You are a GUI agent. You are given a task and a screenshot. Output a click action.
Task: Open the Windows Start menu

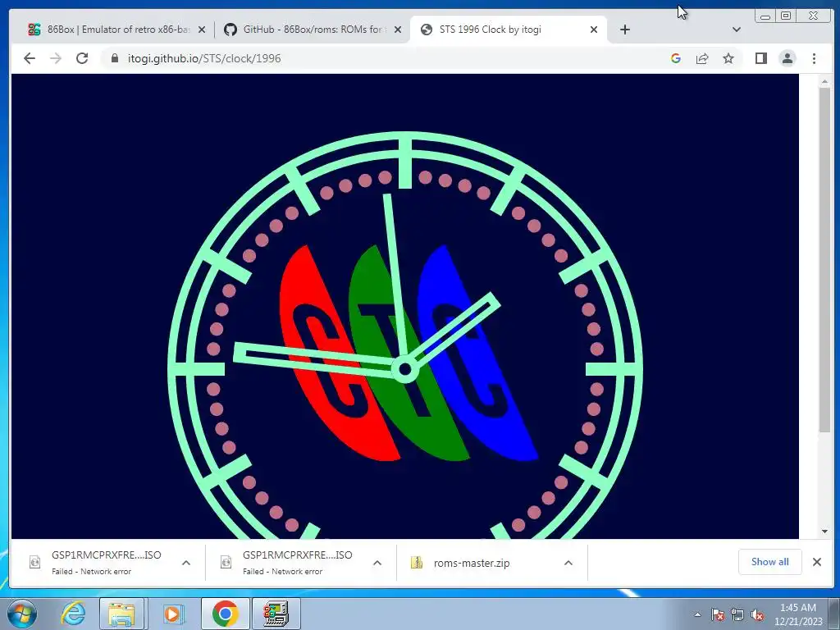(21, 614)
